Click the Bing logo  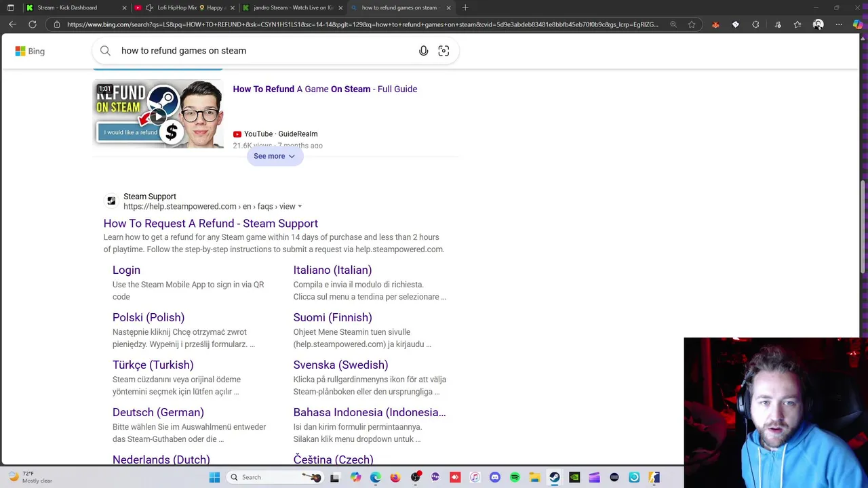[30, 51]
